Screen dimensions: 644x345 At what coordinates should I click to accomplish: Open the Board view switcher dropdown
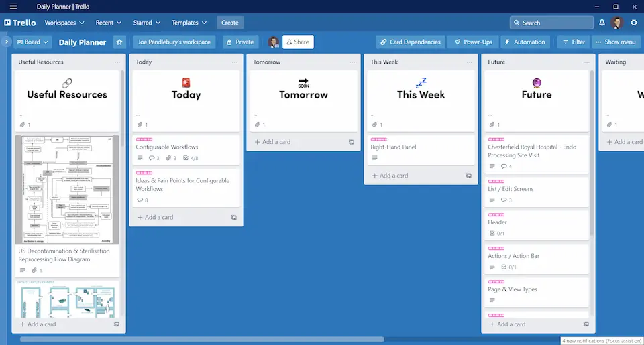click(x=32, y=42)
